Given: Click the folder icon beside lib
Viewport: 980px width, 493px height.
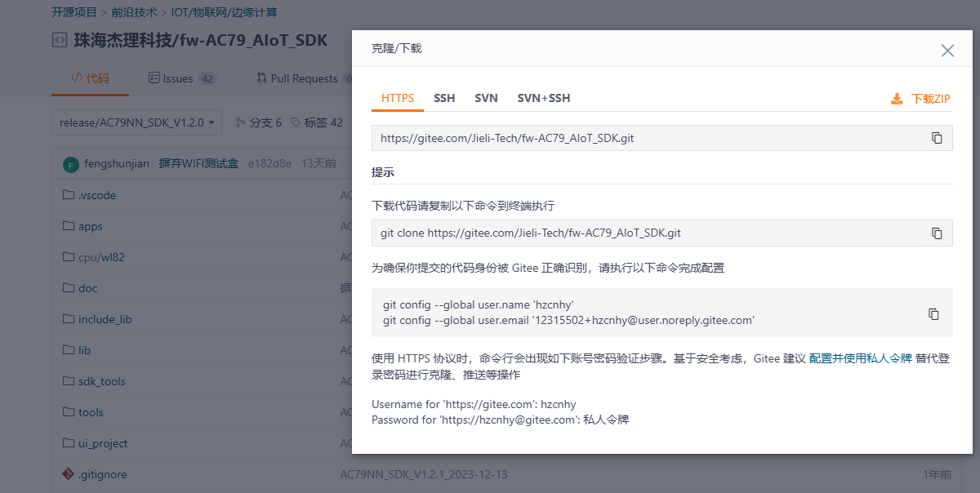Looking at the screenshot, I should click(69, 350).
